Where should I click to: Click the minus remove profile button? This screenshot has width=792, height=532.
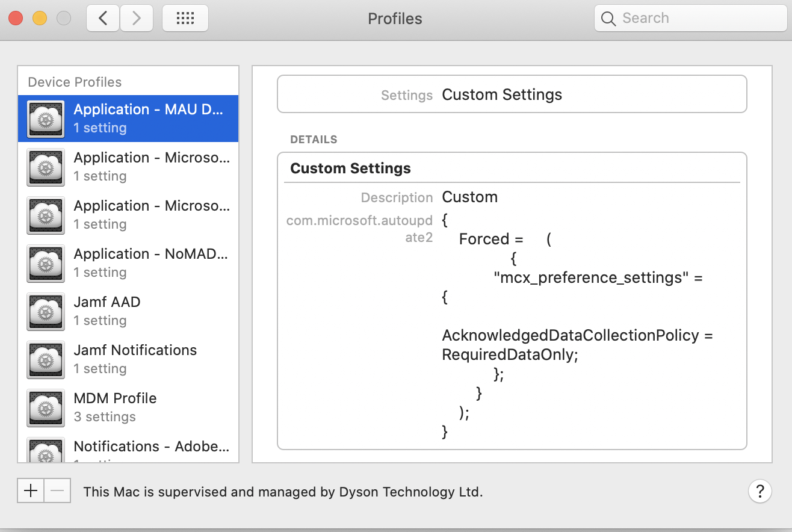(58, 490)
